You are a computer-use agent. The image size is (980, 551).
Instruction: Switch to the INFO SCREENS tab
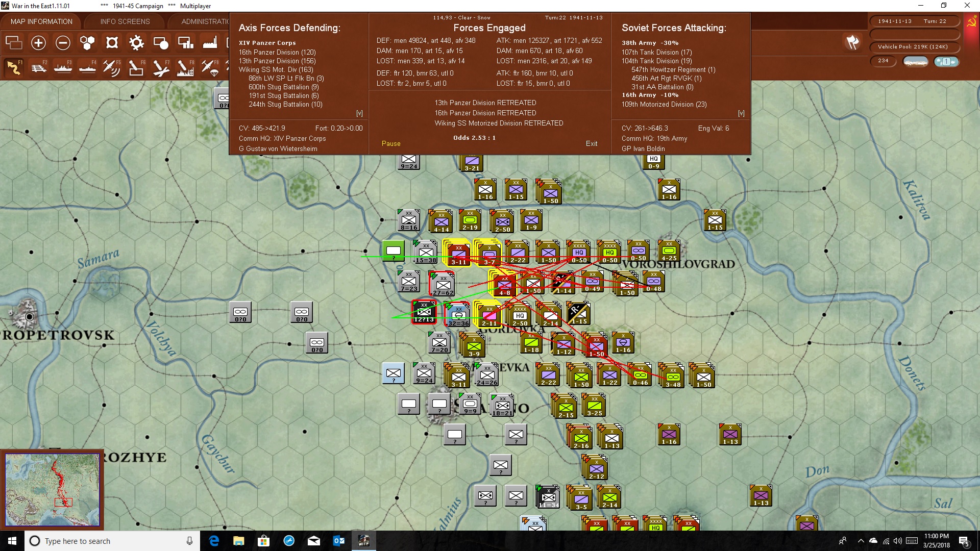pos(125,21)
